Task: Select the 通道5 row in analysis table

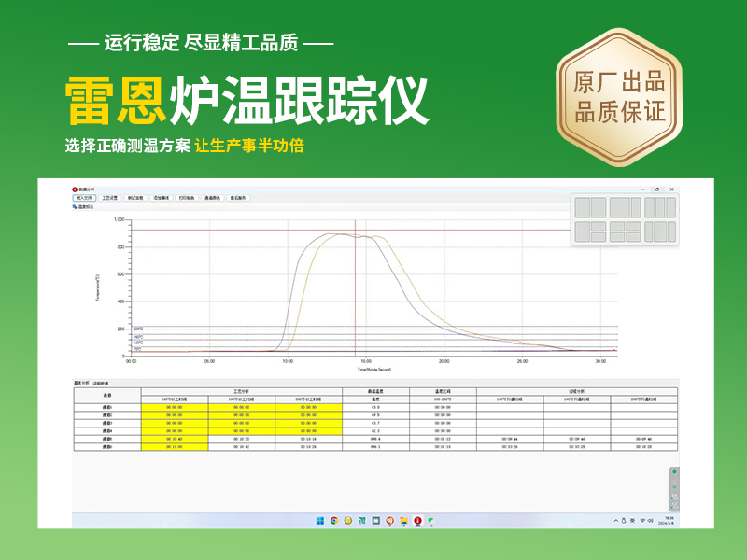Action: (x=106, y=440)
